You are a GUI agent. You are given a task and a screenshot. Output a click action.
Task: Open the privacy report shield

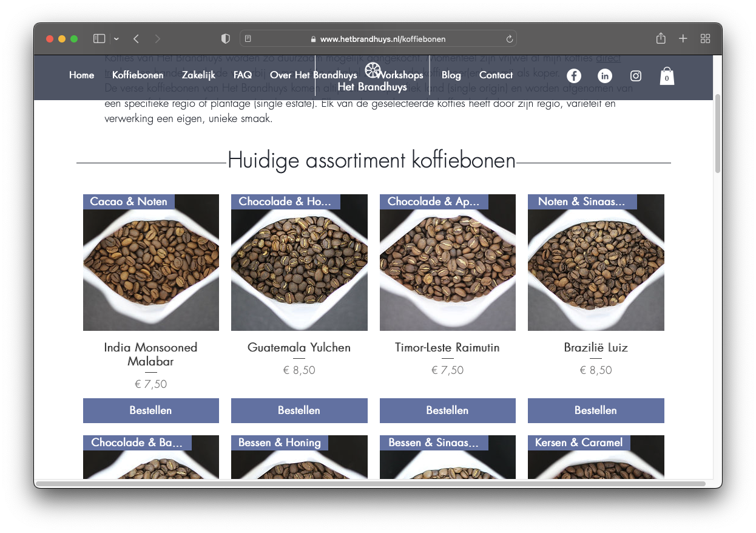pyautogui.click(x=226, y=39)
